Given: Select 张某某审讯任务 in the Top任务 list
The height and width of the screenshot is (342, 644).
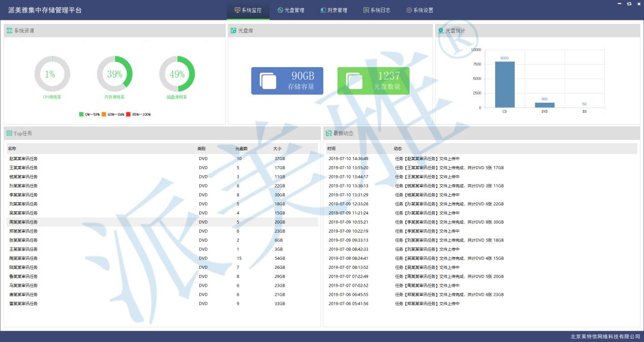Looking at the screenshot, I should (x=23, y=240).
